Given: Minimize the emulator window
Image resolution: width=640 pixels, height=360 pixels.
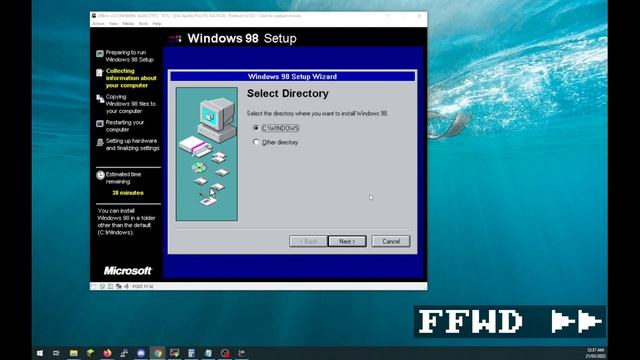Looking at the screenshot, I should pyautogui.click(x=388, y=16).
